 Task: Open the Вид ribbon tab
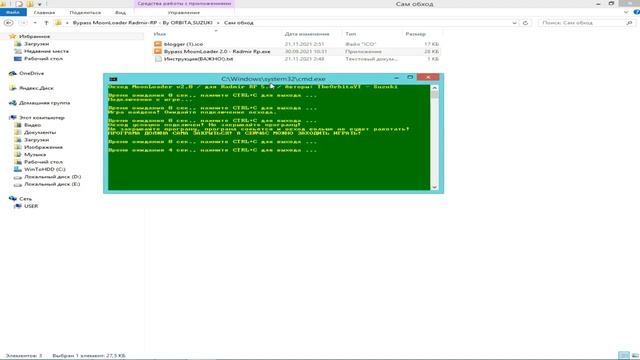coord(120,13)
